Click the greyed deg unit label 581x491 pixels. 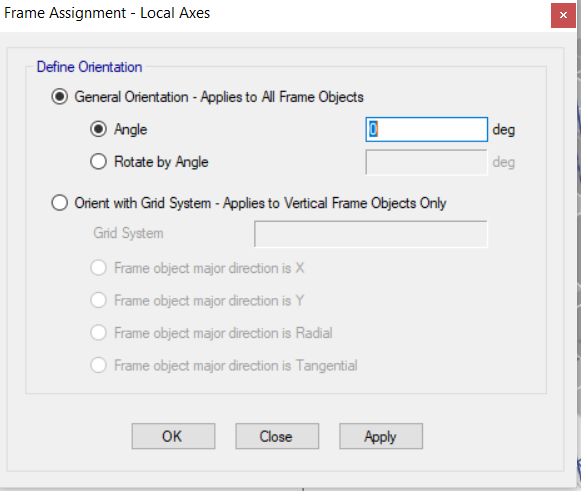(x=504, y=162)
